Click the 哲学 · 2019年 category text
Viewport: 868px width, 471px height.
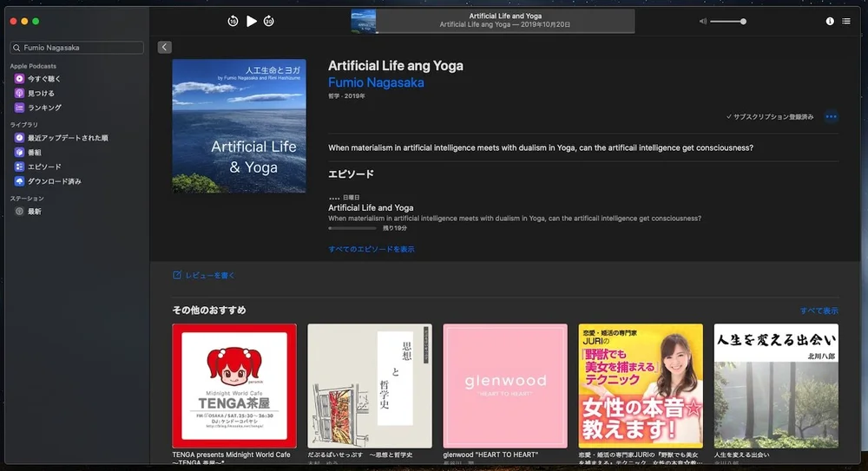click(x=346, y=95)
